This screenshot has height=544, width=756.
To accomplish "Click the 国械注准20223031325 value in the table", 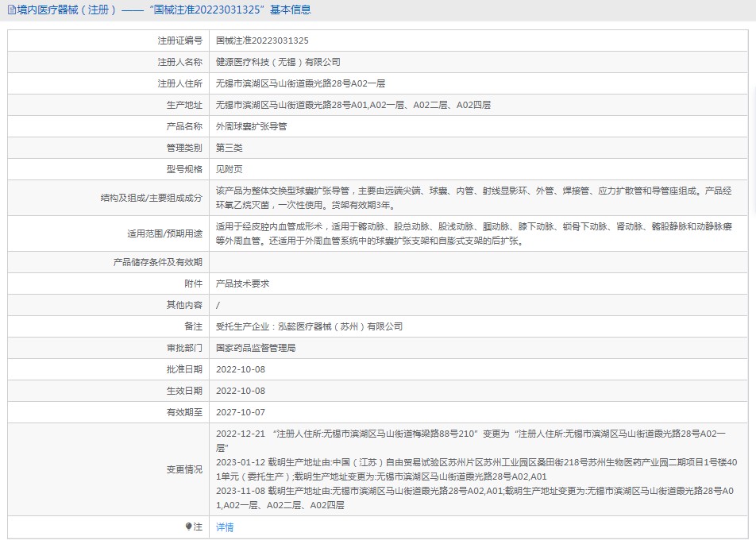I will point(262,41).
